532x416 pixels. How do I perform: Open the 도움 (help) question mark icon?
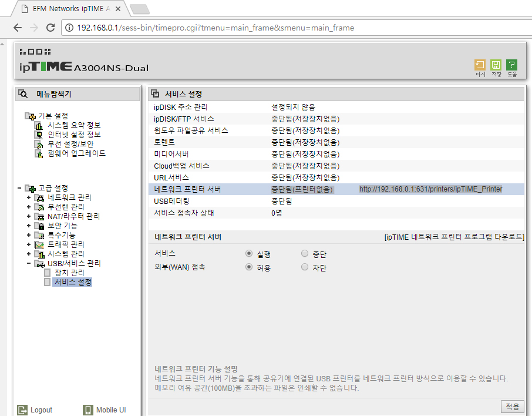tap(511, 65)
